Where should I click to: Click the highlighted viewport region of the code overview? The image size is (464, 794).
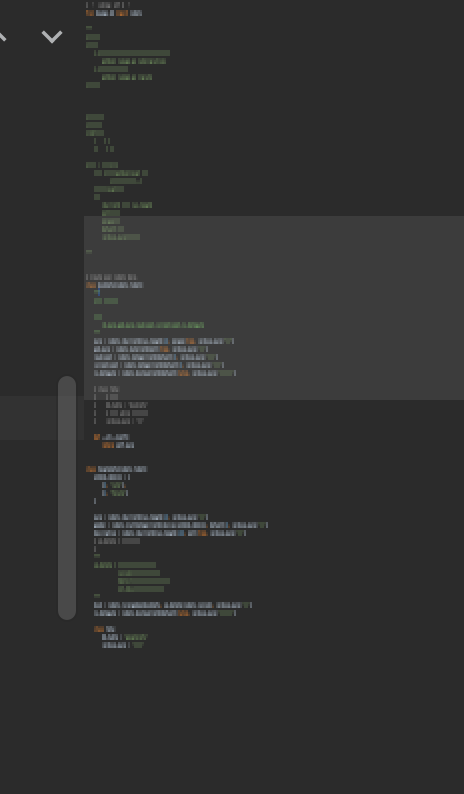[x=274, y=308]
